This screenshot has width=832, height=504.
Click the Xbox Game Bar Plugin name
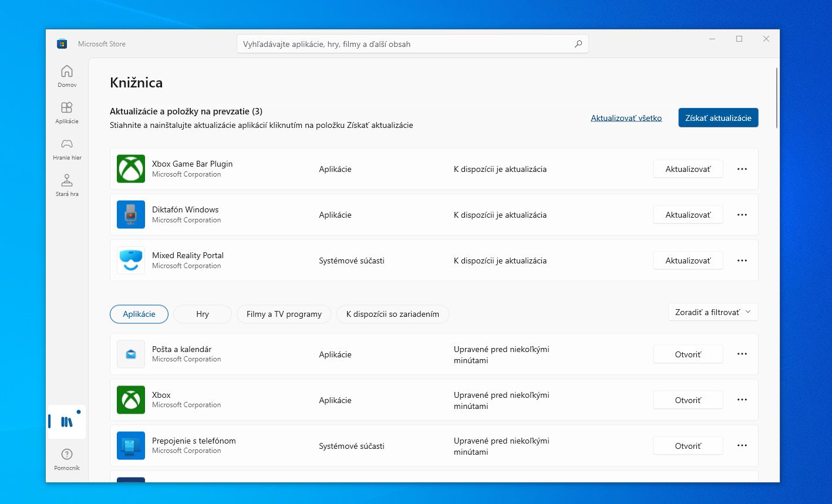point(192,164)
